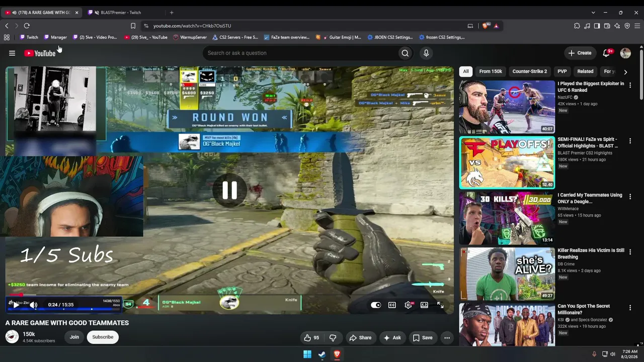Toggle the autoplay switch
Screen dimensions: 644x362
click(x=376, y=305)
